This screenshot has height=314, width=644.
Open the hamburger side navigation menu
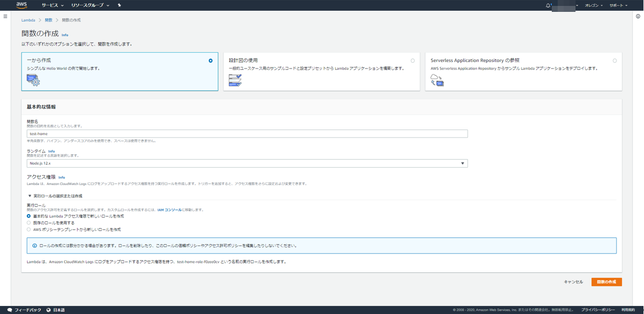tap(5, 16)
